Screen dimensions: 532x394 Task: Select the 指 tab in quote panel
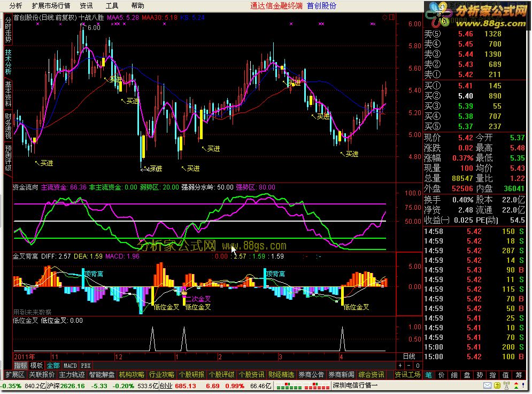coord(492,375)
